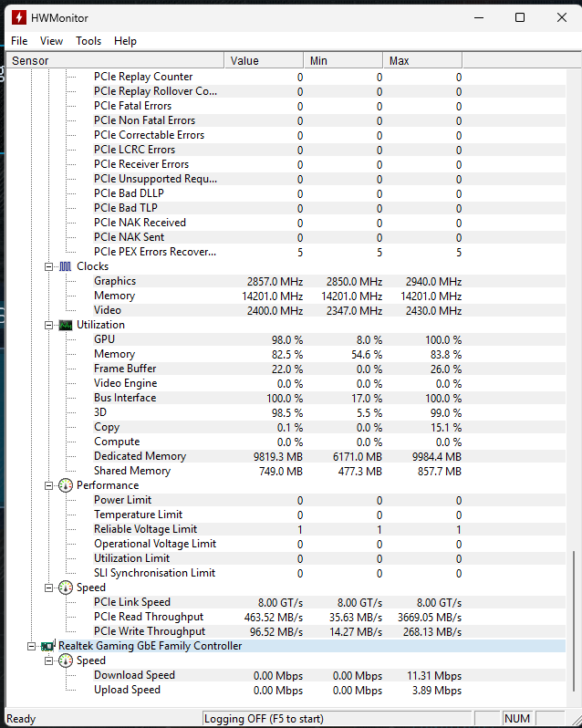This screenshot has width=582, height=728.
Task: Click the Realtek network card icon
Action: [x=47, y=646]
